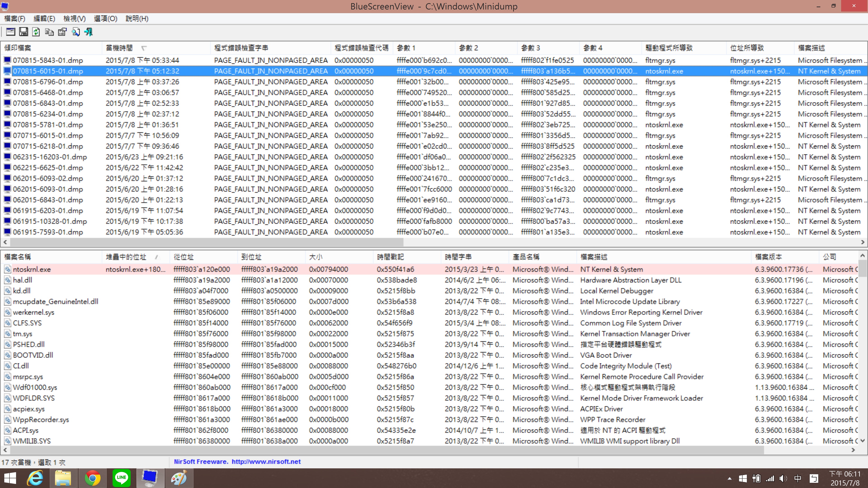Sort by 當機時間 column header
The height and width of the screenshot is (488, 868).
(156, 48)
